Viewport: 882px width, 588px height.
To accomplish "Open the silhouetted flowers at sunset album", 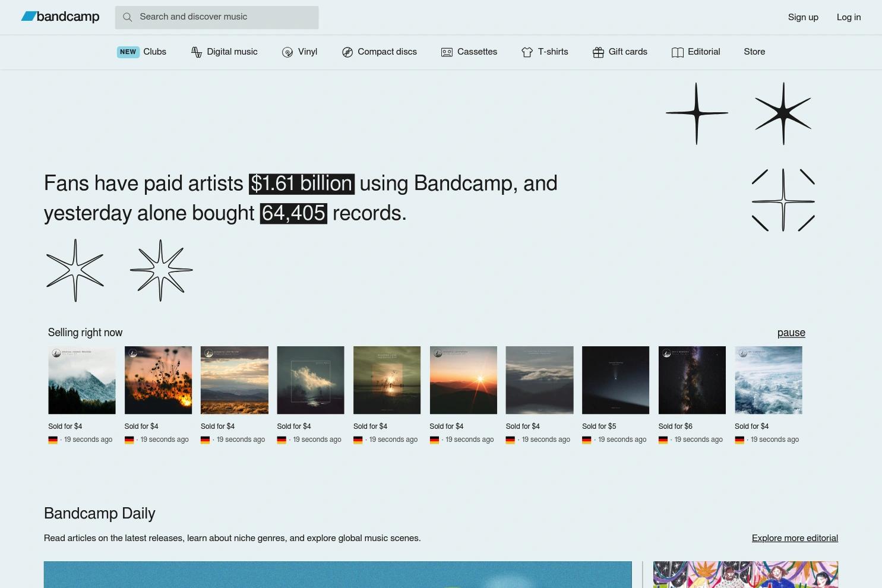I will click(x=158, y=380).
